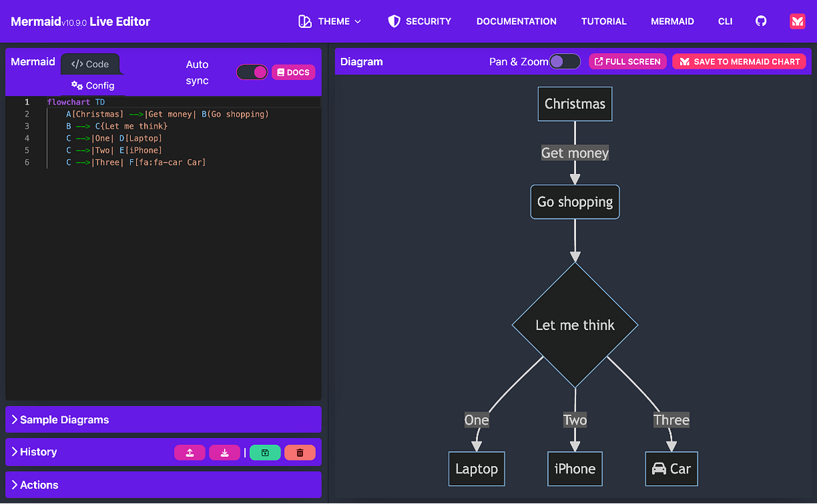Upload a history file in the History panel

(x=189, y=452)
